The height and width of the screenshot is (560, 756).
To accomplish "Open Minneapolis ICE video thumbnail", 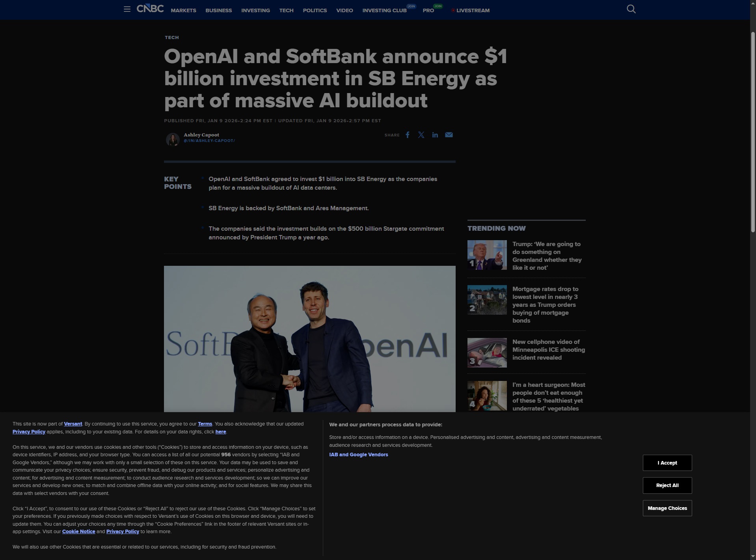I will pos(487,353).
